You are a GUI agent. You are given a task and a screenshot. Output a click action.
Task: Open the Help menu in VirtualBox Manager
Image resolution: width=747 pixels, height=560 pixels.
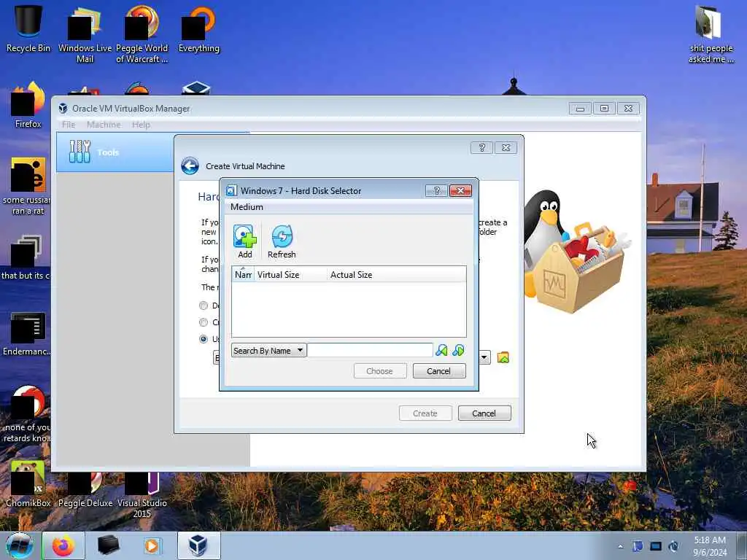tap(141, 124)
